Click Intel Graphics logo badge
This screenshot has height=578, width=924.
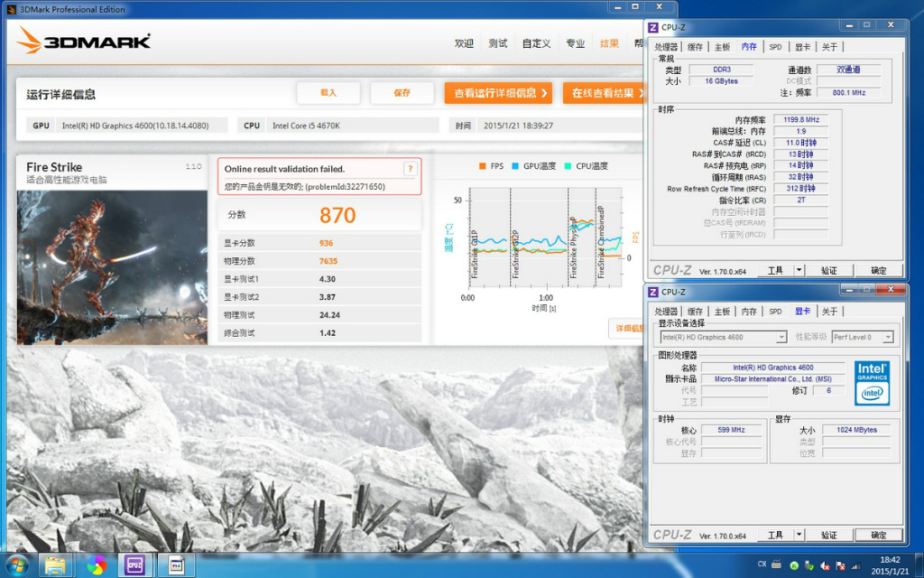872,383
